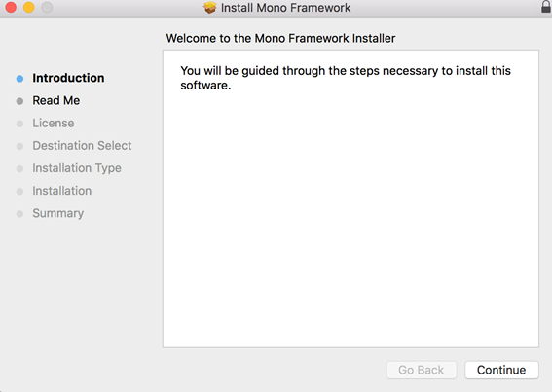Click the gray bullet beside Read Me
The image size is (552, 392).
[x=20, y=101]
